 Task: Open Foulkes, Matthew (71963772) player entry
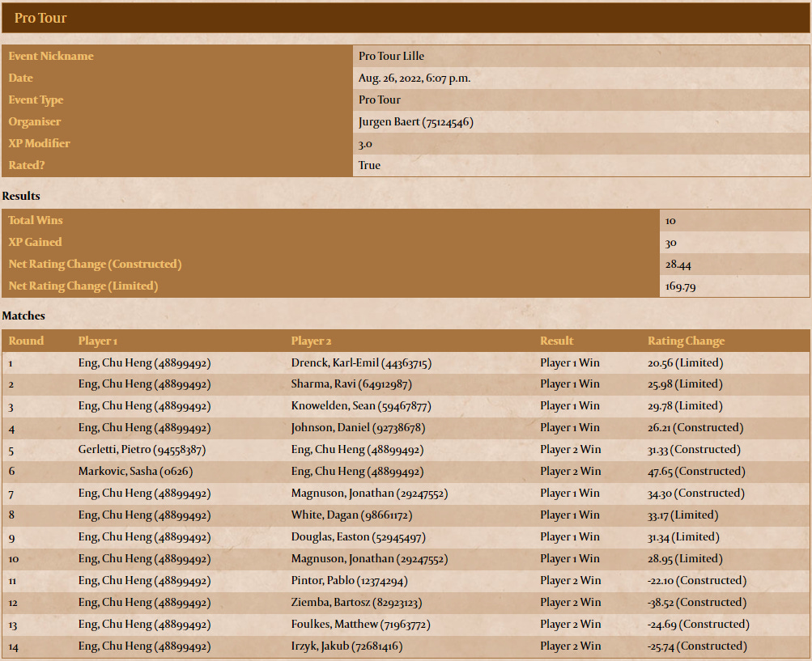pyautogui.click(x=361, y=625)
